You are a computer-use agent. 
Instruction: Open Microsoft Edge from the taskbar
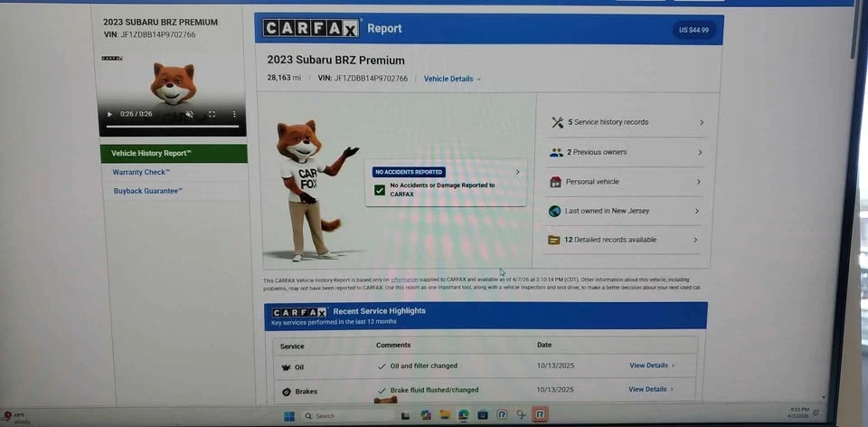tap(464, 415)
